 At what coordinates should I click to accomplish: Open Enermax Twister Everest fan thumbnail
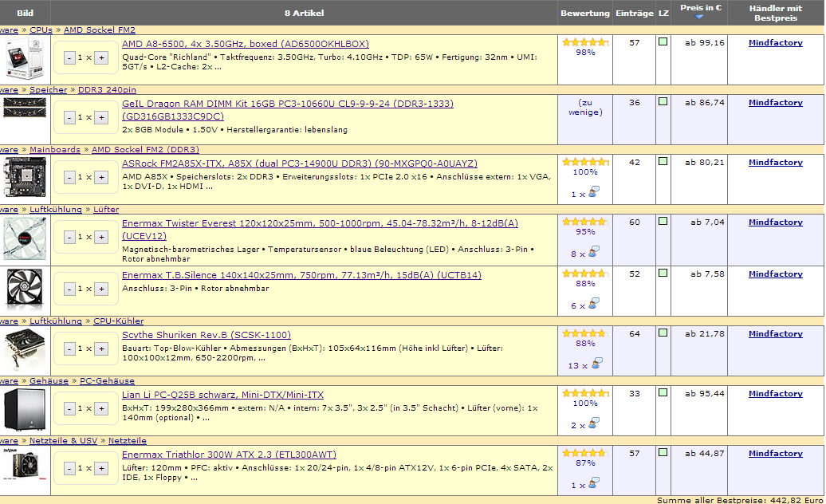tap(25, 238)
